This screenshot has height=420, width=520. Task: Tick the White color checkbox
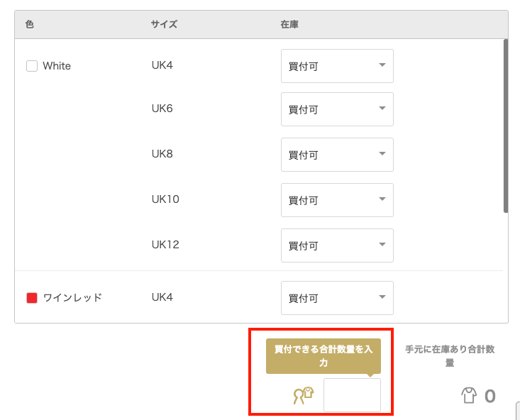[32, 66]
